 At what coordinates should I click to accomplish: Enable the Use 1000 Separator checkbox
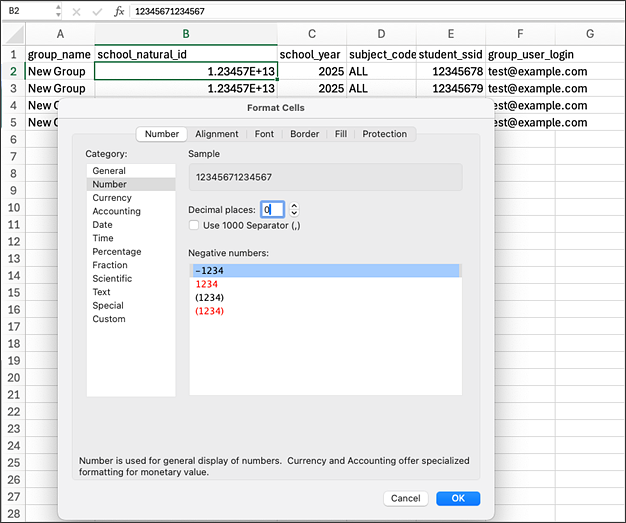point(195,226)
